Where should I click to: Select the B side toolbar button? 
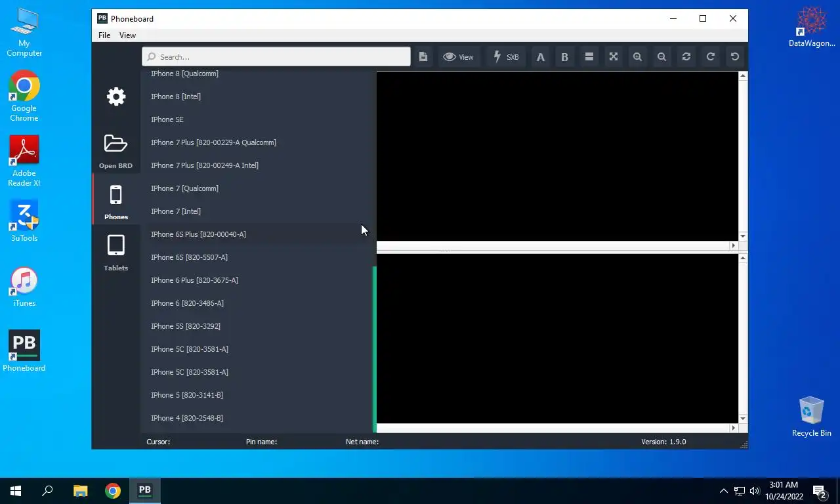tap(564, 57)
